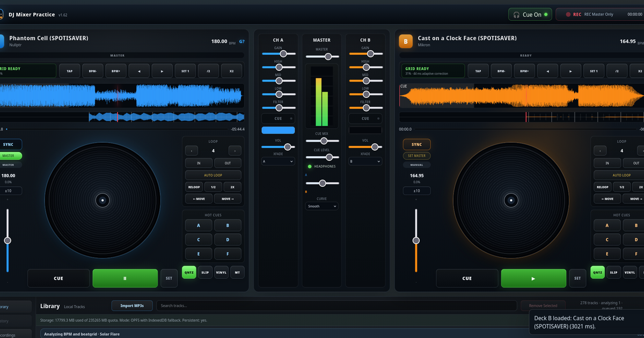Image resolution: width=644 pixels, height=338 pixels.
Task: Click Deck A TAP tempo button
Action: (x=70, y=71)
